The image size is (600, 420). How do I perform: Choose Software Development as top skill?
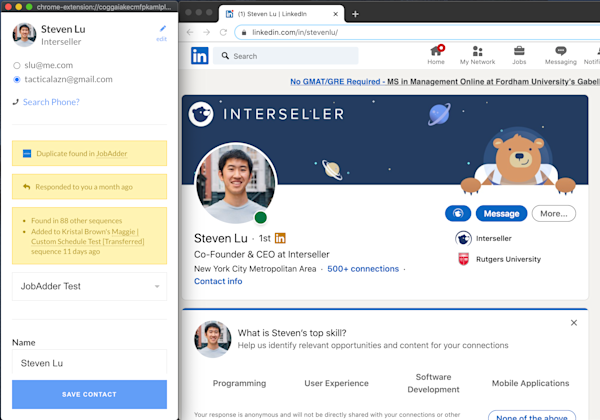(433, 383)
